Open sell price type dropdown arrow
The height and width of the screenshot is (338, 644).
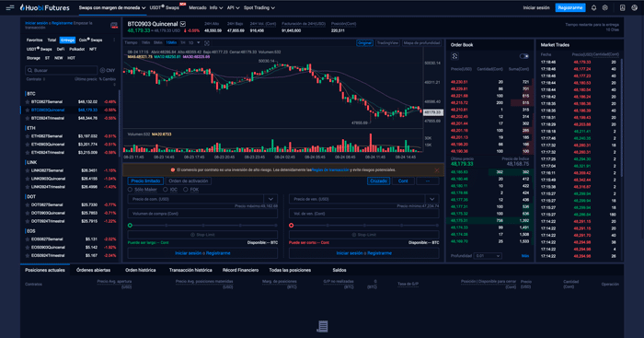pyautogui.click(x=432, y=199)
